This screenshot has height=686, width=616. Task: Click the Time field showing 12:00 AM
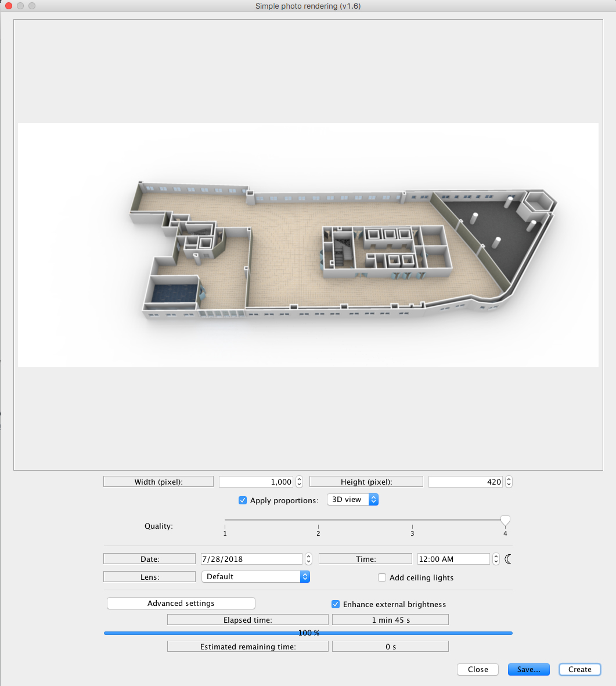click(453, 559)
